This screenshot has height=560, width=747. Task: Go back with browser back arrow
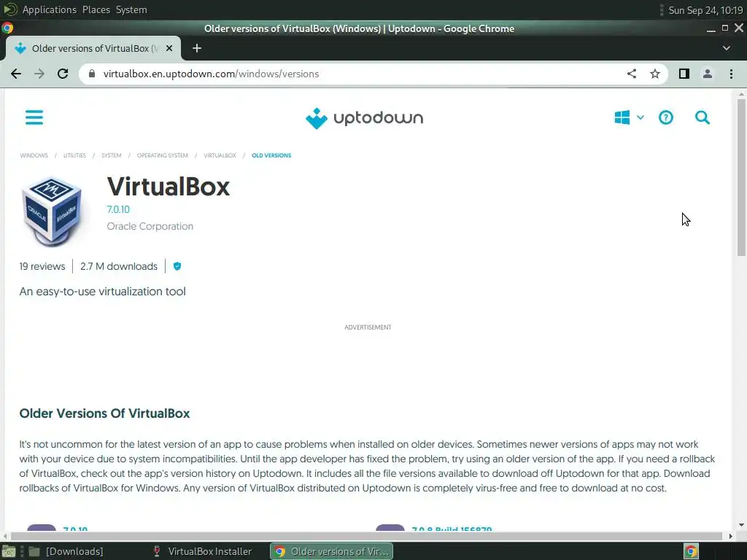tap(16, 74)
